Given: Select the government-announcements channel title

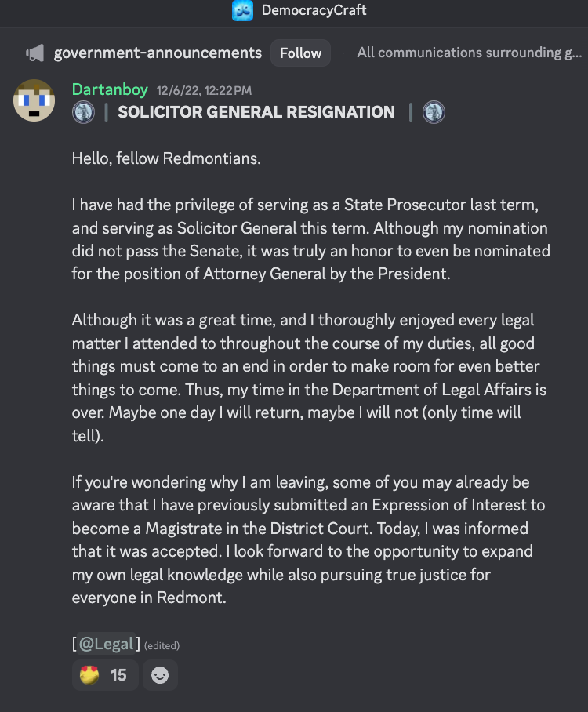Looking at the screenshot, I should [x=158, y=53].
